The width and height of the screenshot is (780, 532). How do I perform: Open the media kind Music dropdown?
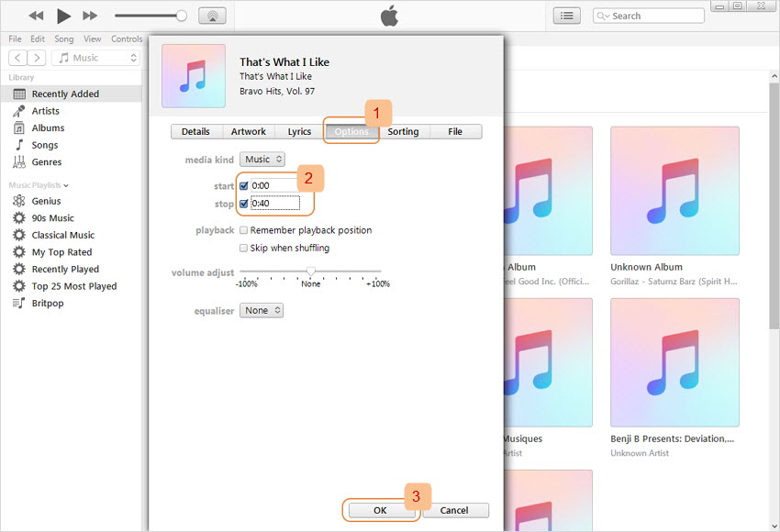(262, 159)
